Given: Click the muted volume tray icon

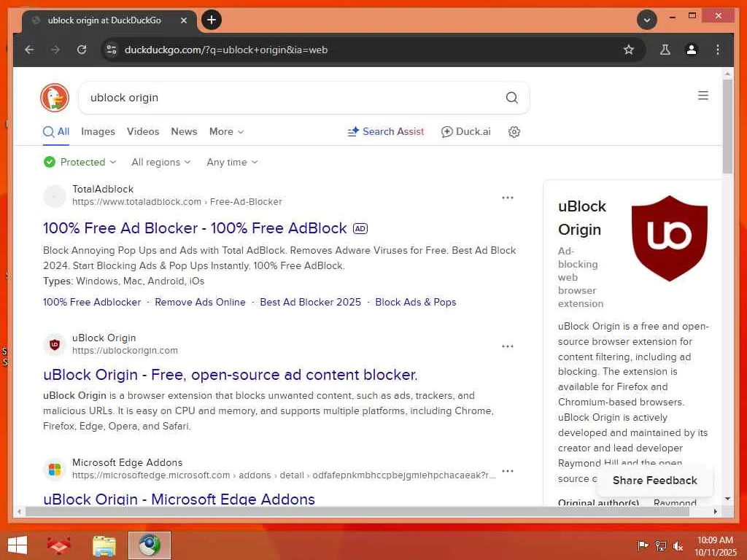Looking at the screenshot, I should pyautogui.click(x=678, y=546).
